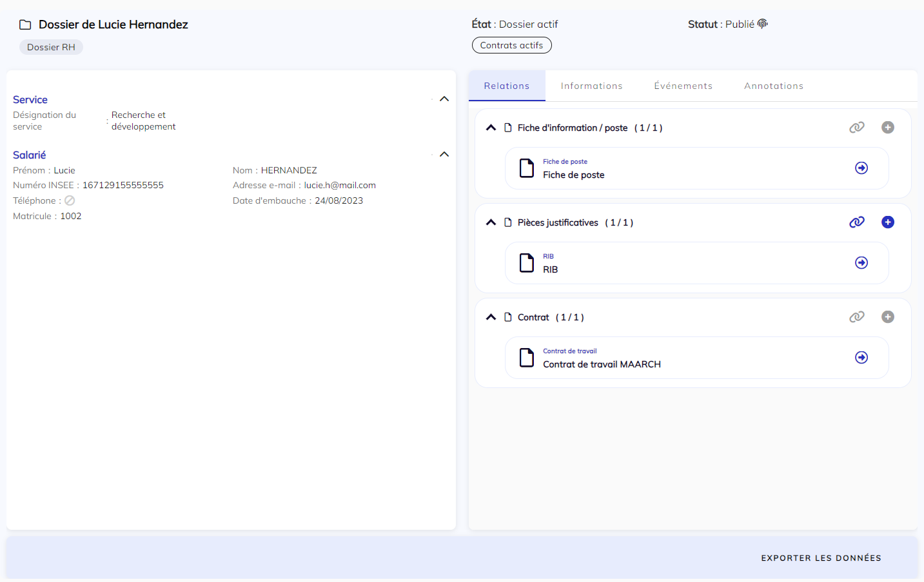Click the plus icon in Contrat section

[x=888, y=317]
